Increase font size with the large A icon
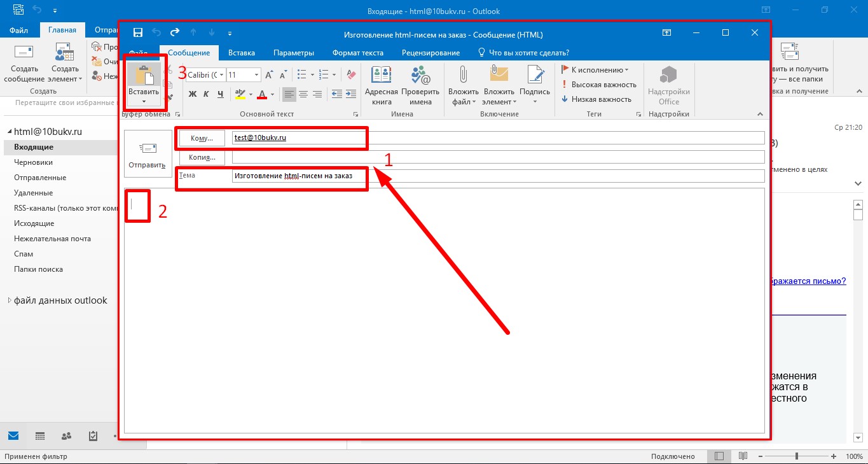 (x=270, y=74)
